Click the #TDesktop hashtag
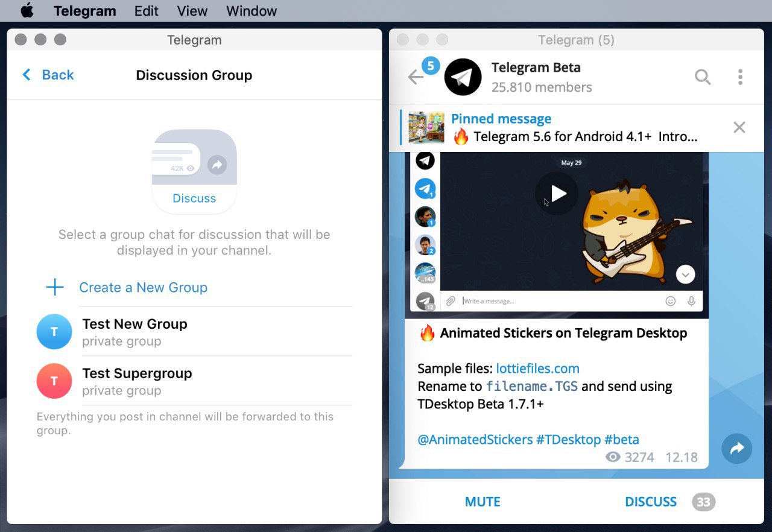The image size is (772, 532). coord(568,440)
